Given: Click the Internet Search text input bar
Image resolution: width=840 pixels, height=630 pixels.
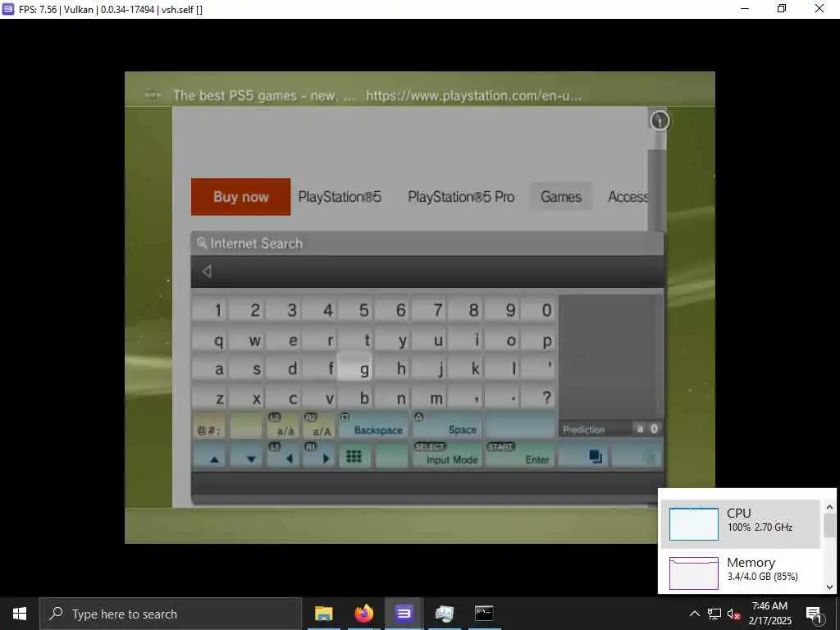Looking at the screenshot, I should (427, 272).
